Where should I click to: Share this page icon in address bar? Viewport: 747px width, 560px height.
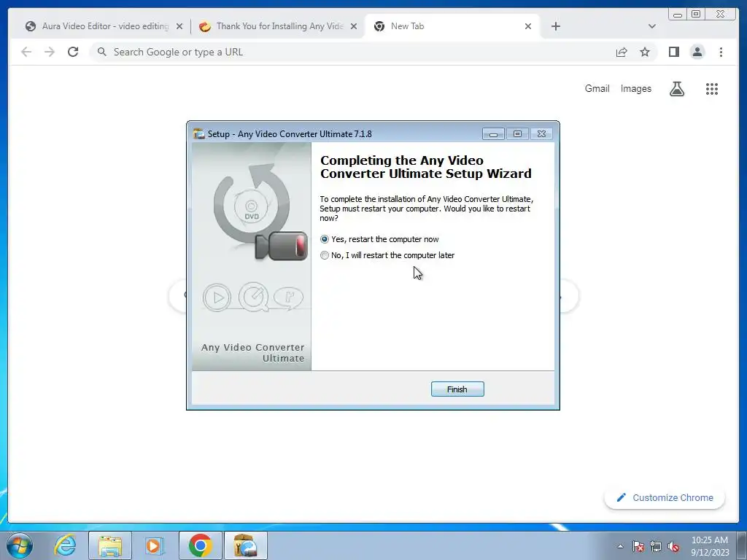622,52
